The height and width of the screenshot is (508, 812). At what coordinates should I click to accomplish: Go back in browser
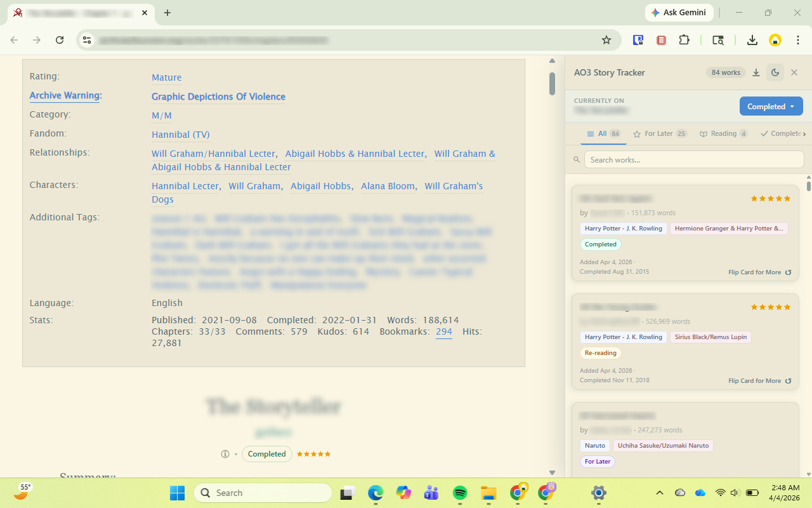14,40
